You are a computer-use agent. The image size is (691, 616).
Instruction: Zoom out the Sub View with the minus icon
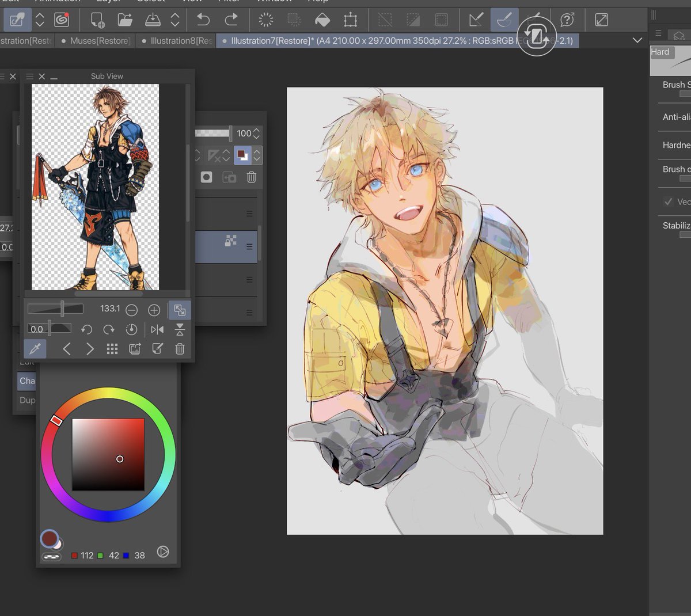click(131, 310)
